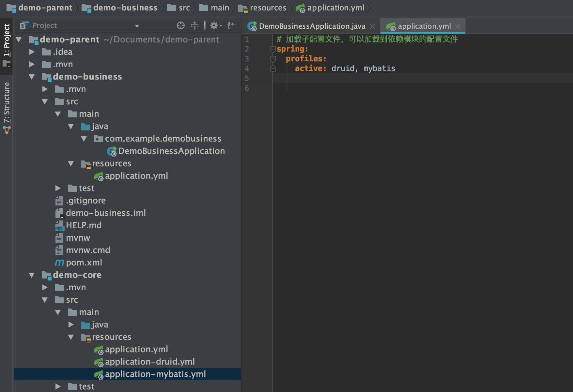The image size is (573, 392).
Task: Collapse the com.example.demobusiness package
Action: tap(84, 139)
